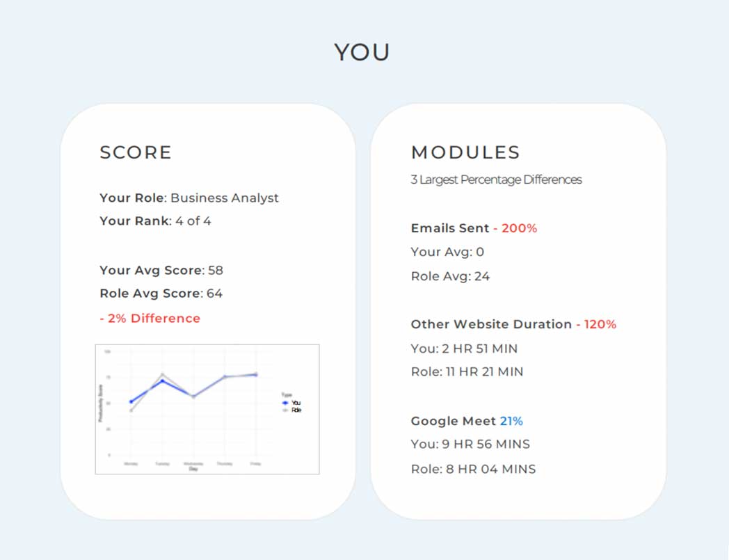Click the Friday data point on chart
The image size is (729, 560).
(x=256, y=374)
